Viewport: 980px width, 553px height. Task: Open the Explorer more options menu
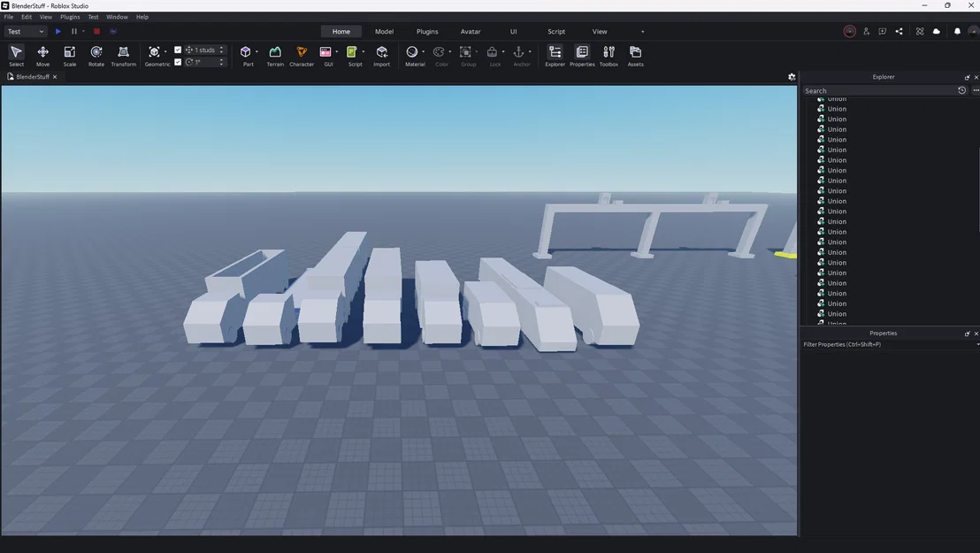click(x=976, y=90)
